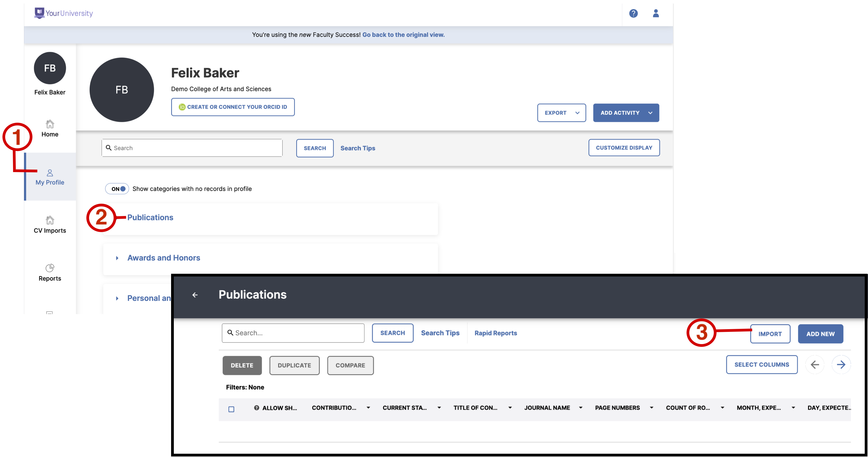
Task: Expand the Awards and Honors section
Action: (117, 258)
